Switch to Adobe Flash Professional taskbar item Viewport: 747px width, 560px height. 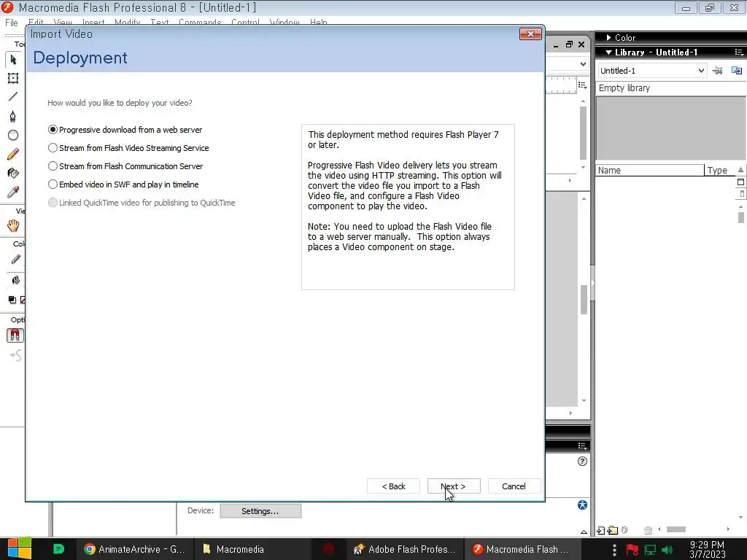404,549
